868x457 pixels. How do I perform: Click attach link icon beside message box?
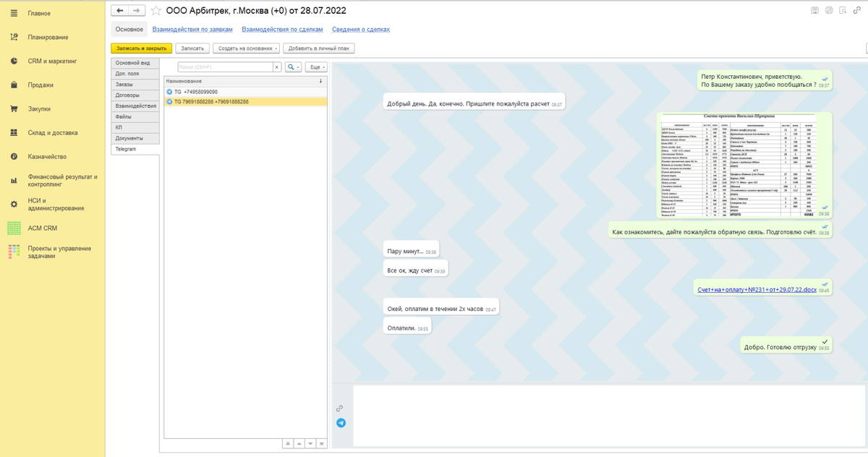tap(340, 409)
